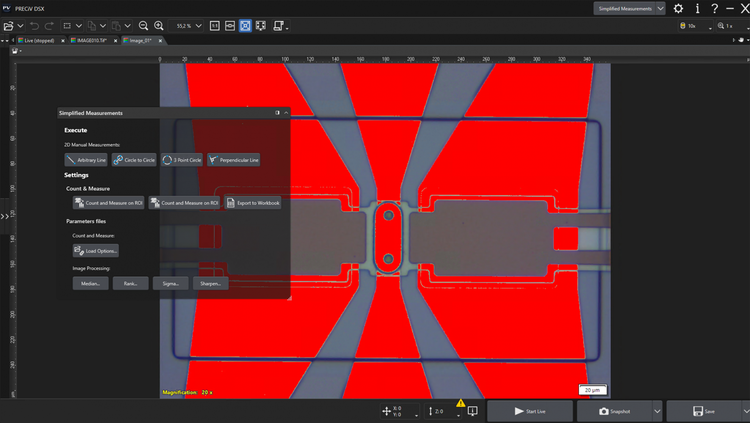Set zoom to 1:1 actual size
750x423 pixels.
click(x=214, y=25)
